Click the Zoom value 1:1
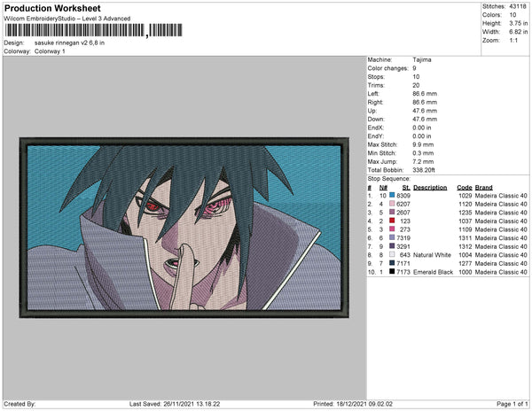Viewport: 532px width, 411px height. point(513,41)
